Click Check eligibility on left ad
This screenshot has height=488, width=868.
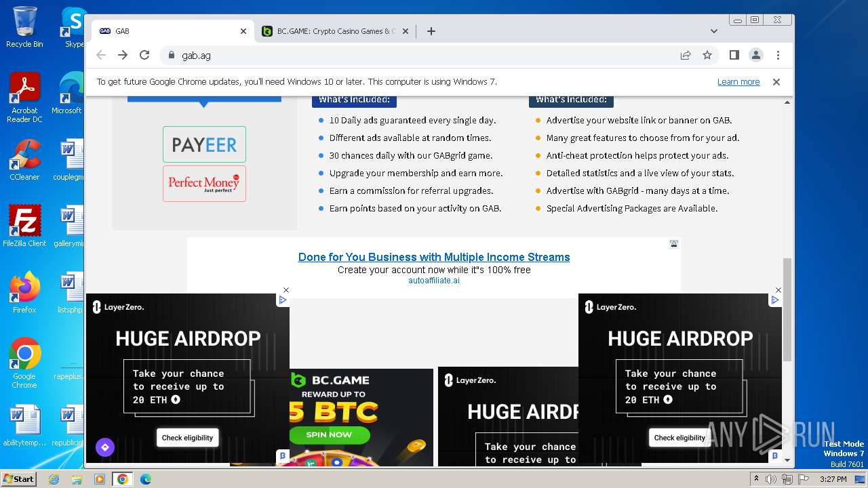(x=187, y=438)
